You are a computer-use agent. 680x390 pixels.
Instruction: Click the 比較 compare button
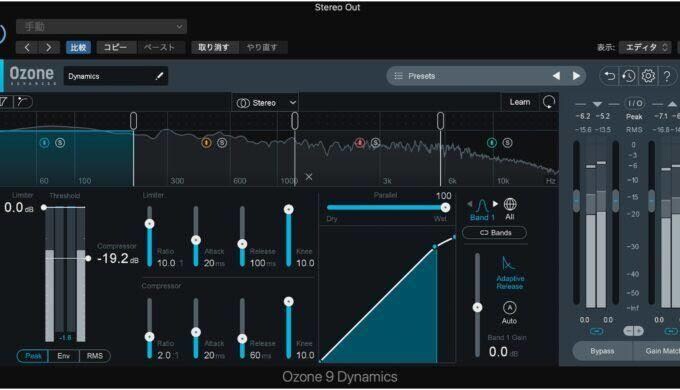tap(78, 47)
